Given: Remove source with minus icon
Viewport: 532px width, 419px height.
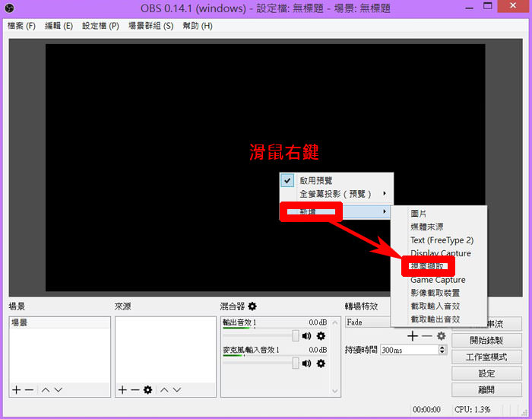Looking at the screenshot, I should (135, 390).
